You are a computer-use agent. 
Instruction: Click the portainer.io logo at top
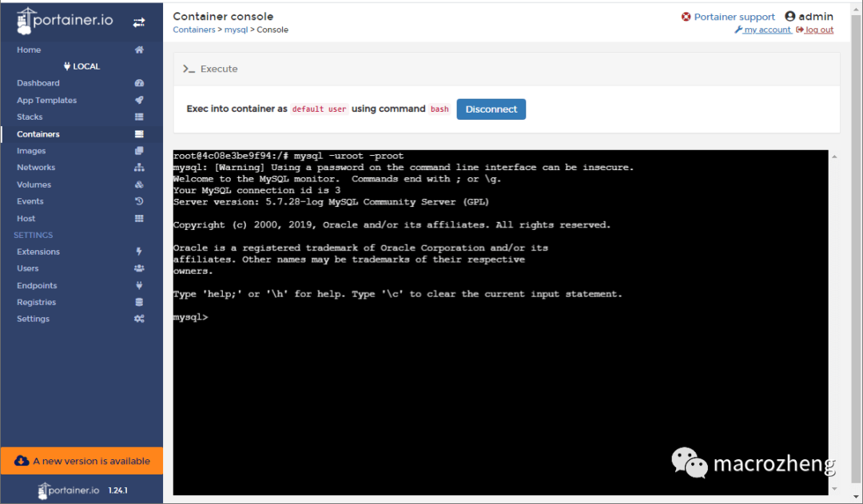65,21
